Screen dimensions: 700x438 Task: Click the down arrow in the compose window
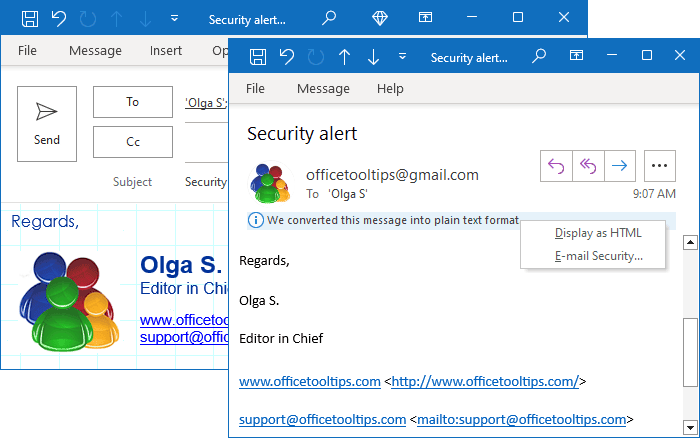click(146, 19)
